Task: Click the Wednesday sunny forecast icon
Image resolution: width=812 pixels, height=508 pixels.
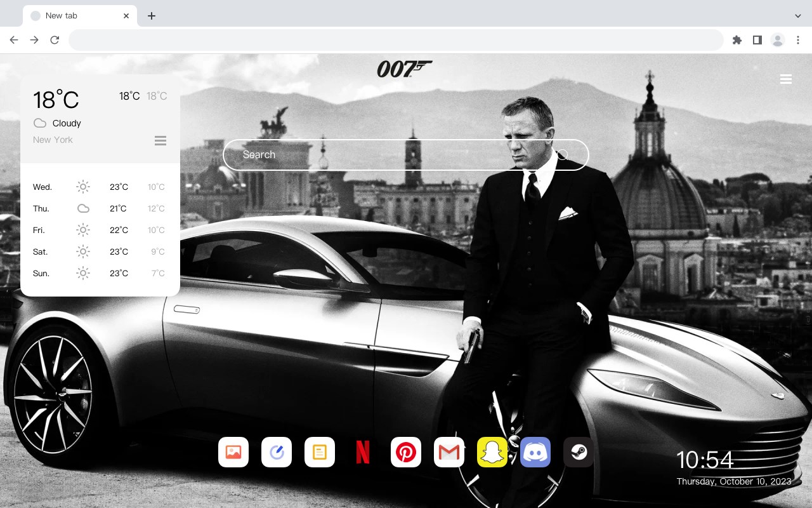Action: (x=83, y=187)
